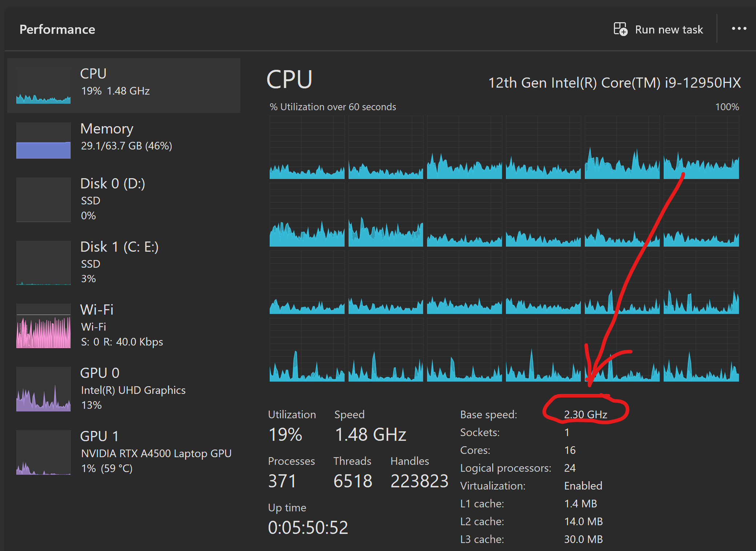Viewport: 756px width, 551px height.
Task: Click the L1 cache 1.4 MB value
Action: 580,504
